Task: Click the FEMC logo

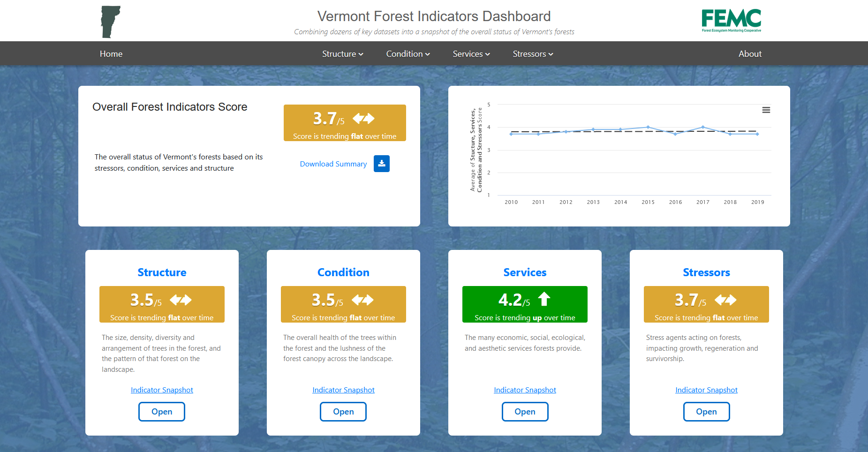Action: pos(731,20)
